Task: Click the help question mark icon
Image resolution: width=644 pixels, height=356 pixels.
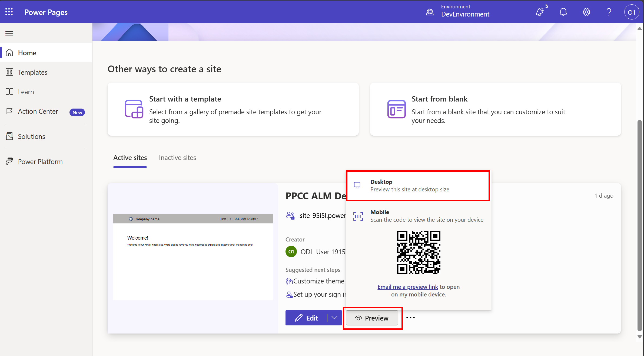Action: click(609, 12)
